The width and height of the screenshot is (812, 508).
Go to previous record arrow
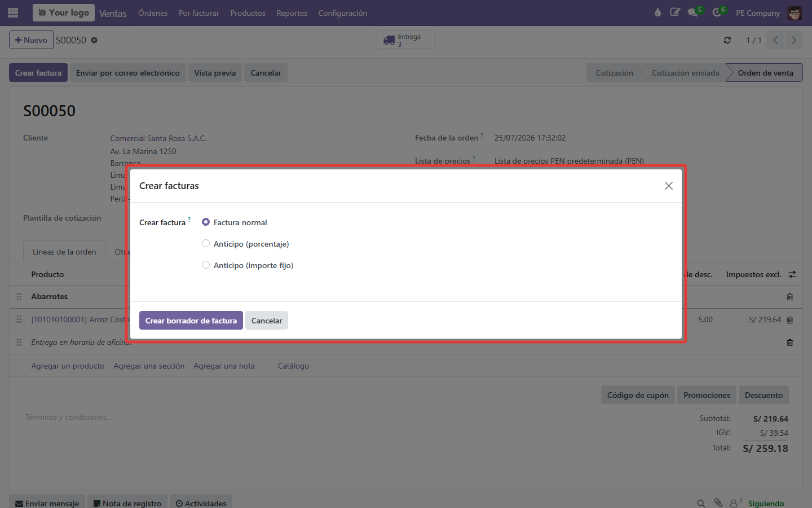coord(776,40)
